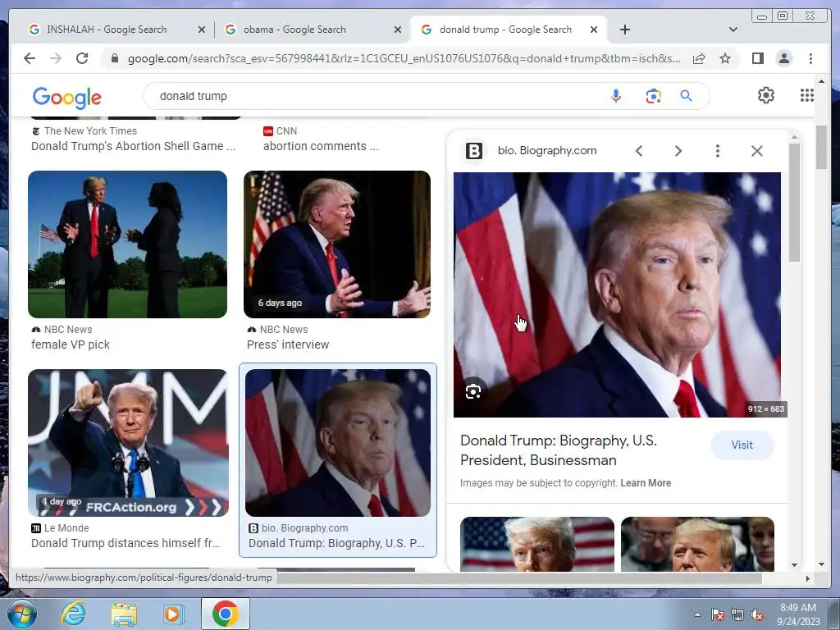Show hidden tray icons arrow
840x630 pixels.
697,614
